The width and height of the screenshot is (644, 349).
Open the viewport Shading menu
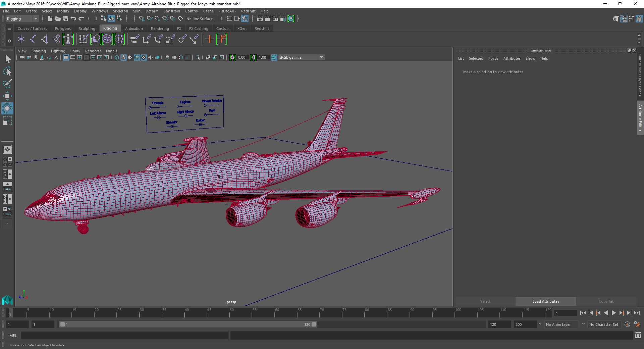[39, 51]
